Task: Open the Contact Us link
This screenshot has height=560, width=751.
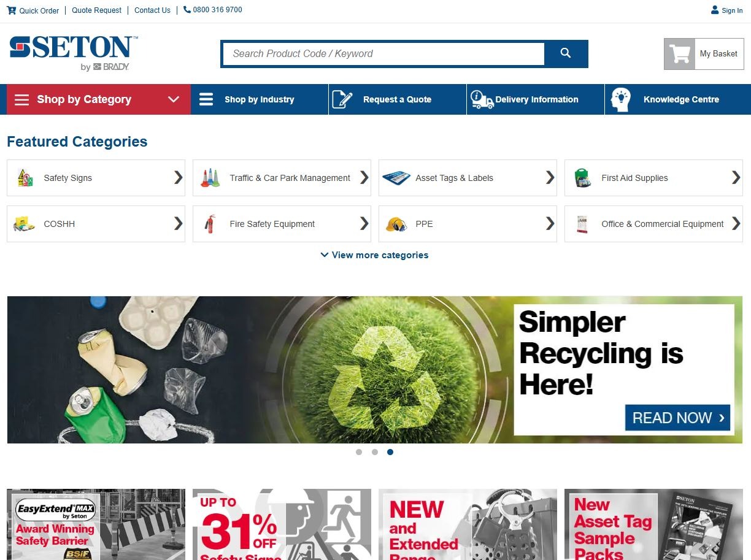Action: [x=152, y=10]
